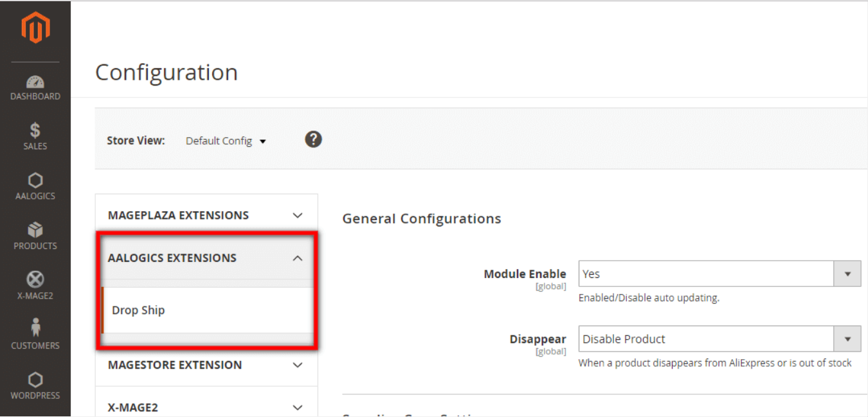868x417 pixels.
Task: Expand the Magestore Extension section
Action: [x=206, y=365]
